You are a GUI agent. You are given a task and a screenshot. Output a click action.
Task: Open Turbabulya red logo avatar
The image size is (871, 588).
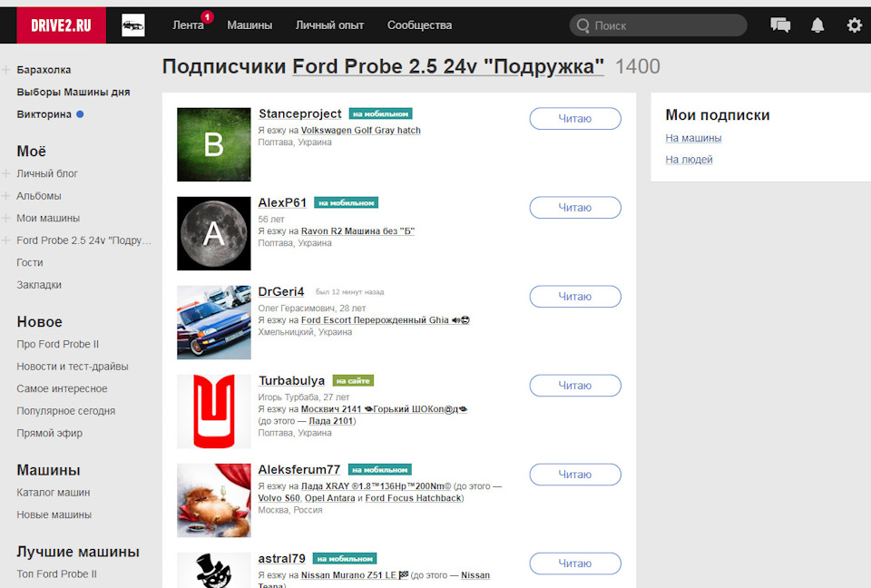(214, 411)
